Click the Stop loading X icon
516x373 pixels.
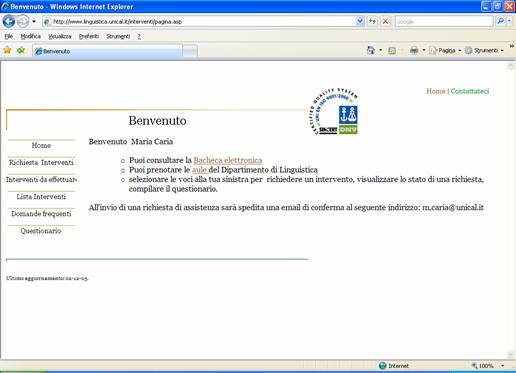385,22
